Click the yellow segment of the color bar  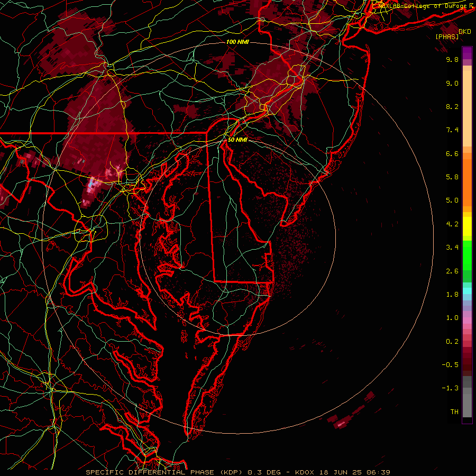pos(467,226)
